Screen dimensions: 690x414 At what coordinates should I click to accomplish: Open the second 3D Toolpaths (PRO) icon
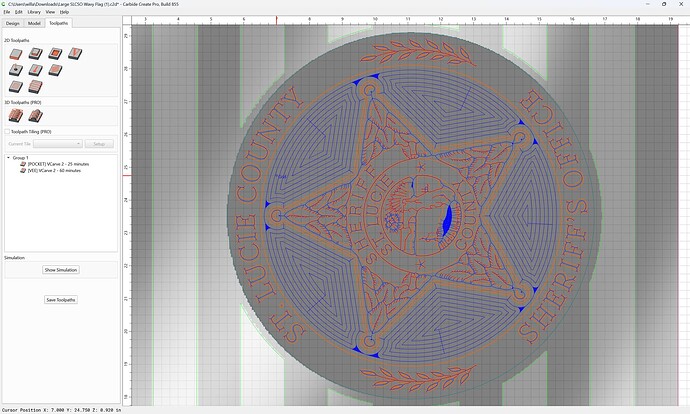click(x=36, y=116)
